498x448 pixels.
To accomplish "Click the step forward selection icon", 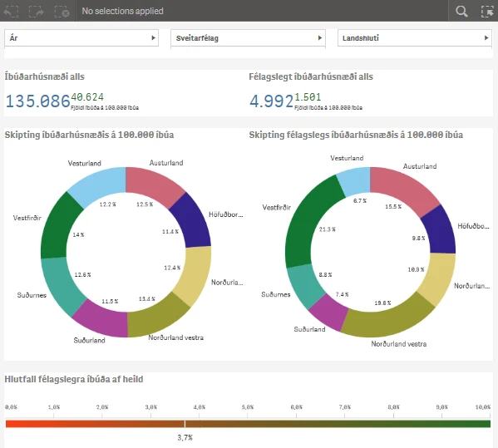I will [x=37, y=11].
